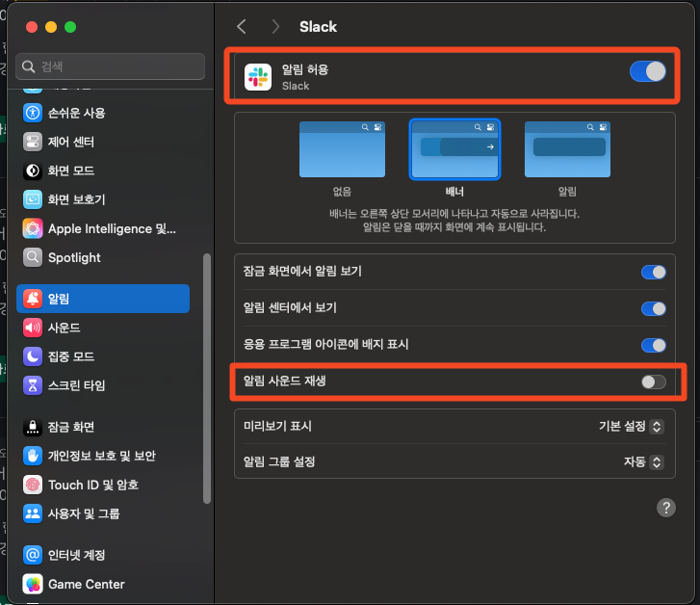The image size is (700, 605).
Task: Open 화면 모드 settings label
Action: point(71,171)
